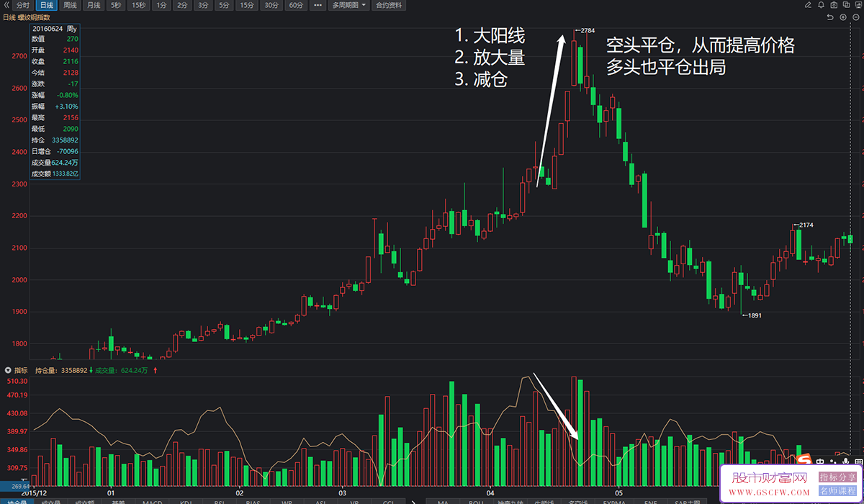This screenshot has height=504, width=864.
Task: Click the 日增仓 -70096 value
Action: (67, 151)
